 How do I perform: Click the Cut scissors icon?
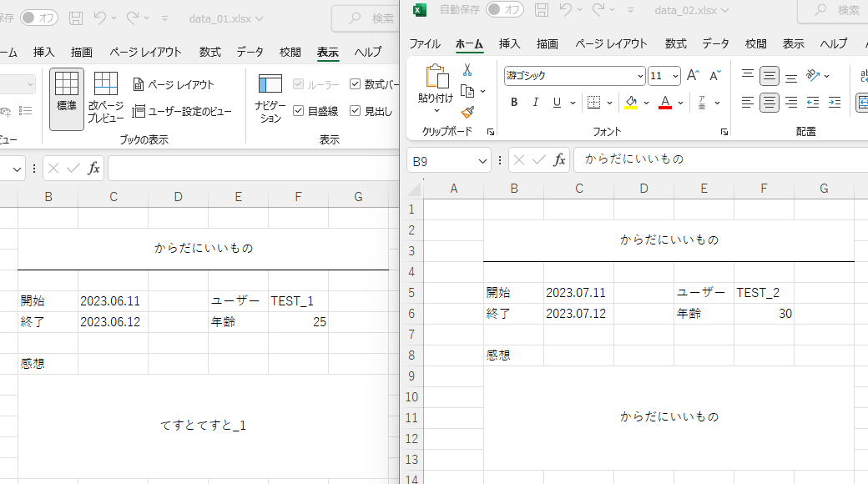tap(467, 70)
